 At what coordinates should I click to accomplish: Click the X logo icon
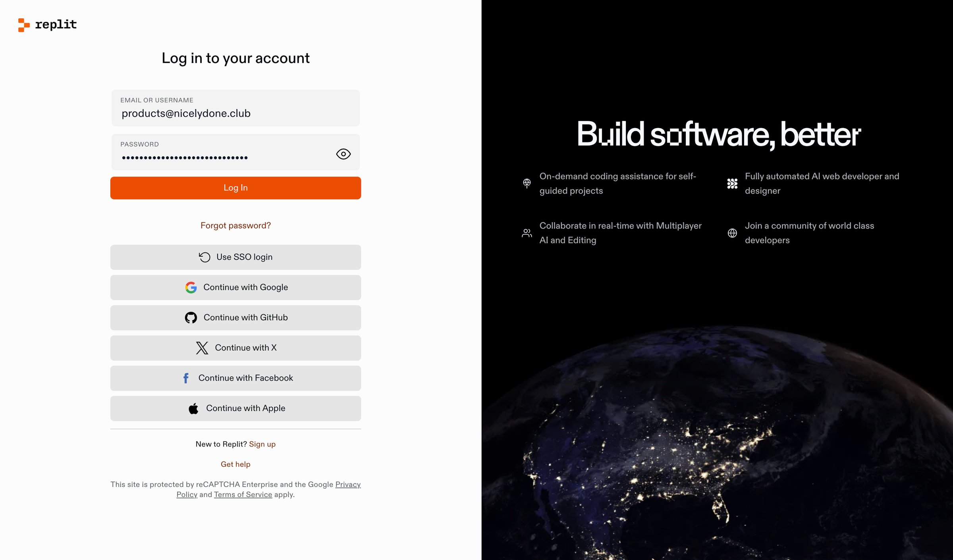point(202,348)
